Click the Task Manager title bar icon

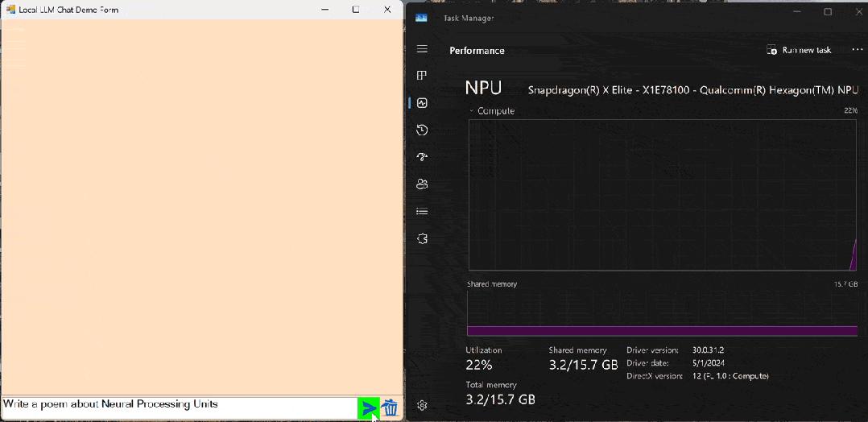(x=421, y=18)
